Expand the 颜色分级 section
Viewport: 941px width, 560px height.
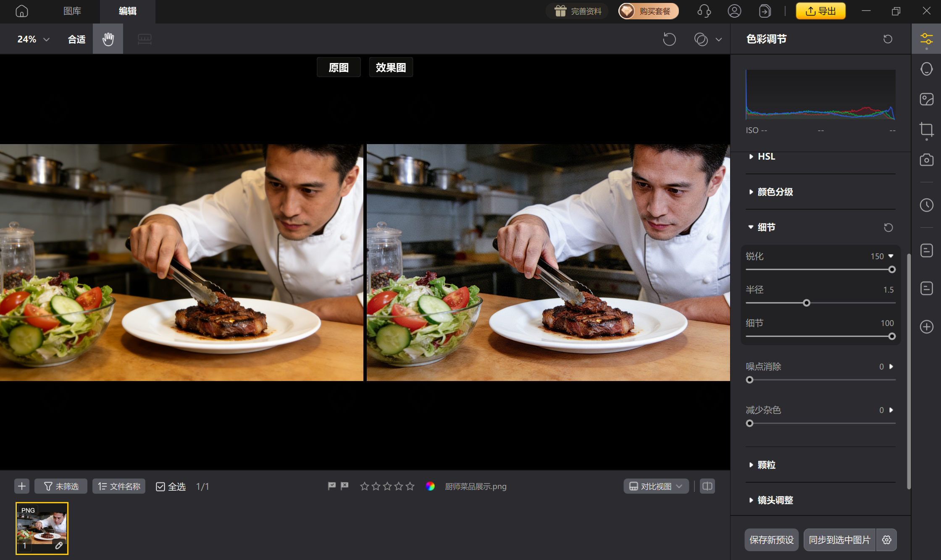pos(775,192)
